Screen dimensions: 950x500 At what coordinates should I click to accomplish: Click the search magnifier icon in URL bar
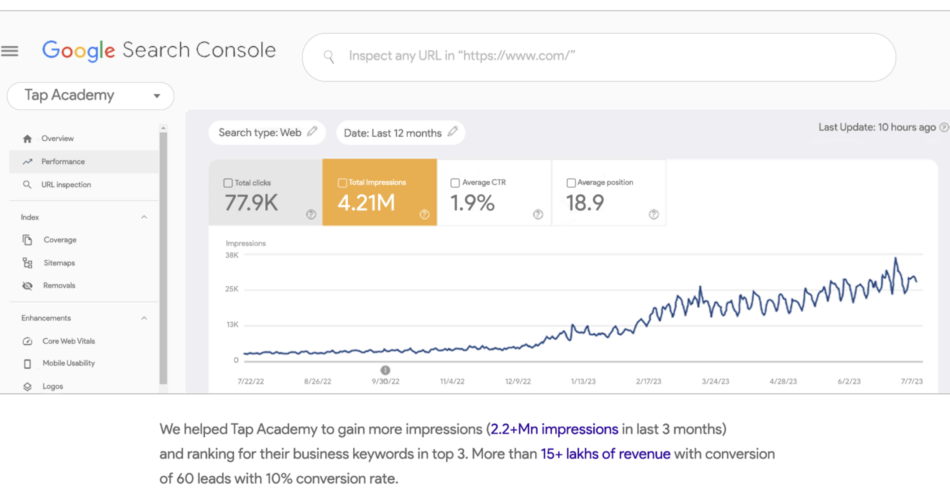point(329,57)
